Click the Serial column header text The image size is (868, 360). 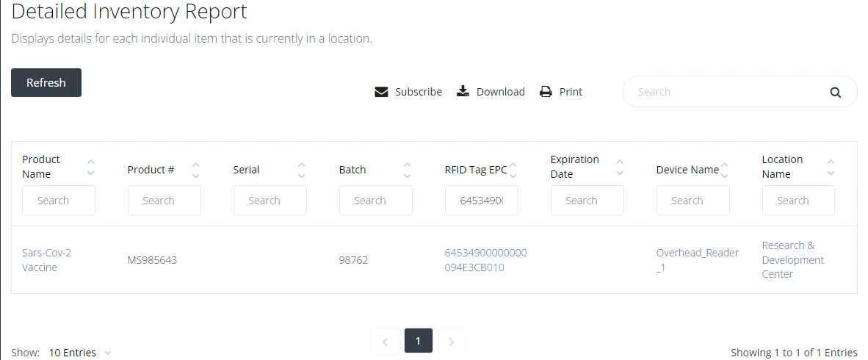(x=246, y=170)
